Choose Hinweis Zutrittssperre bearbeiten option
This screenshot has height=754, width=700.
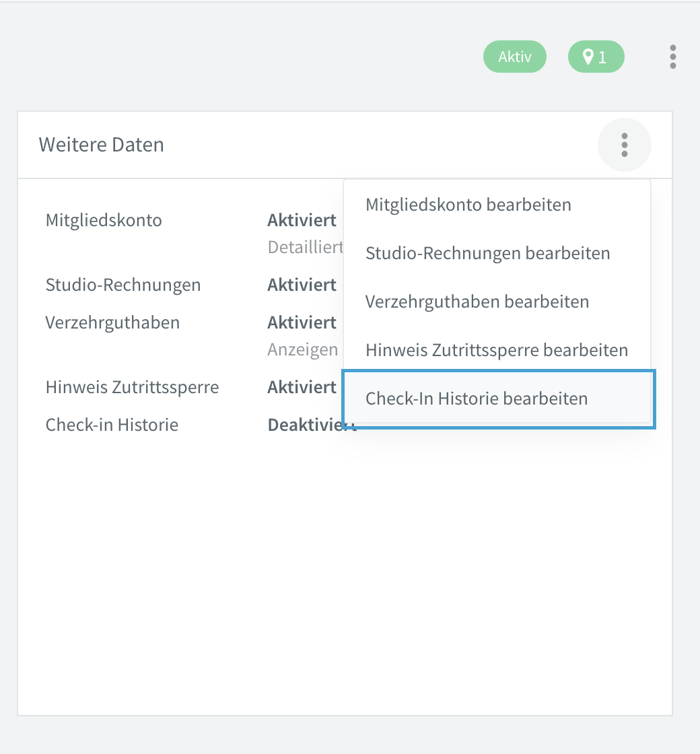[497, 350]
